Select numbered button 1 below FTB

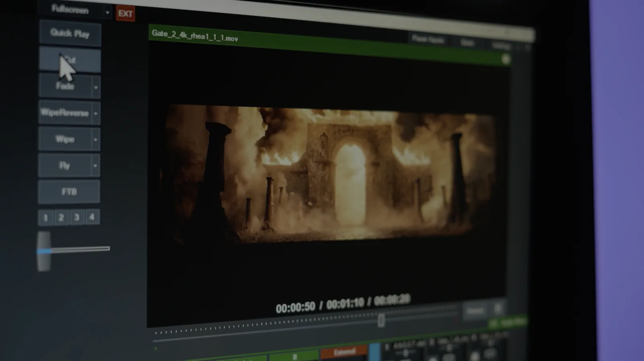click(46, 218)
